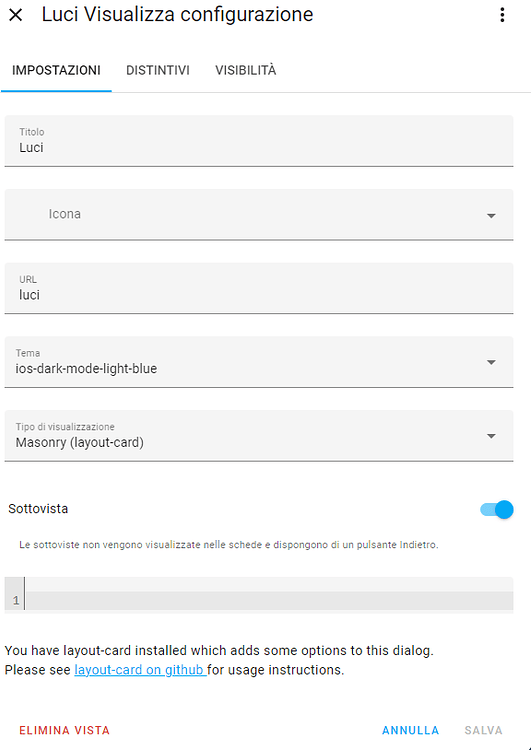Click the URL field containing luci
This screenshot has width=531, height=750.
(259, 288)
